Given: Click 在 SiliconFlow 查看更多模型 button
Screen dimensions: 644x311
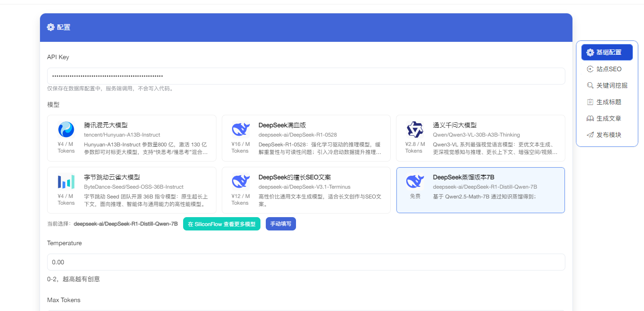Looking at the screenshot, I should [x=221, y=224].
